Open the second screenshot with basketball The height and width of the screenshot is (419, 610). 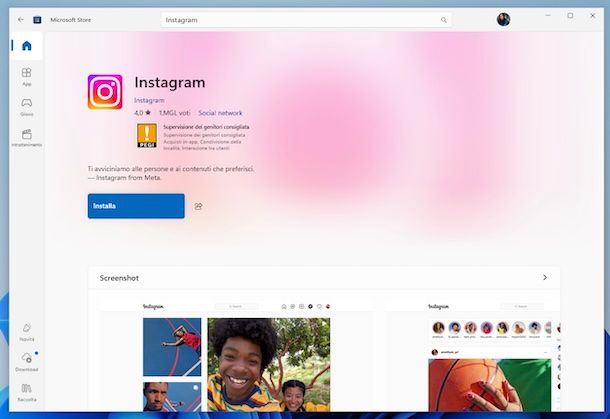(x=472, y=356)
